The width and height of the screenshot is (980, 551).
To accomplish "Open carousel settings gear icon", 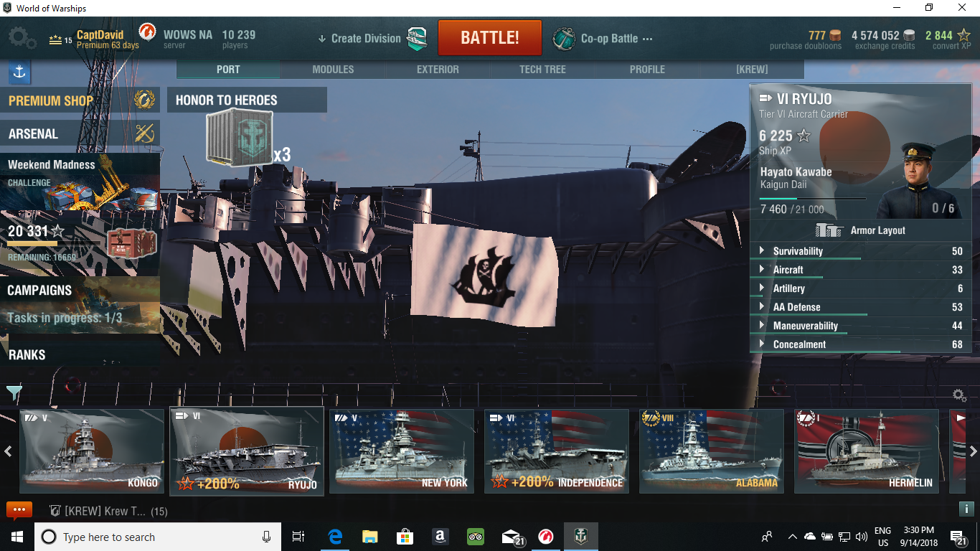I will pos(959,395).
